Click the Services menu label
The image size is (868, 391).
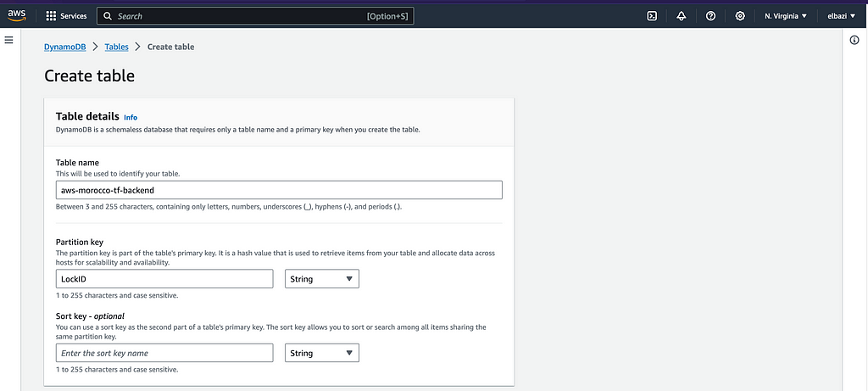coord(74,16)
